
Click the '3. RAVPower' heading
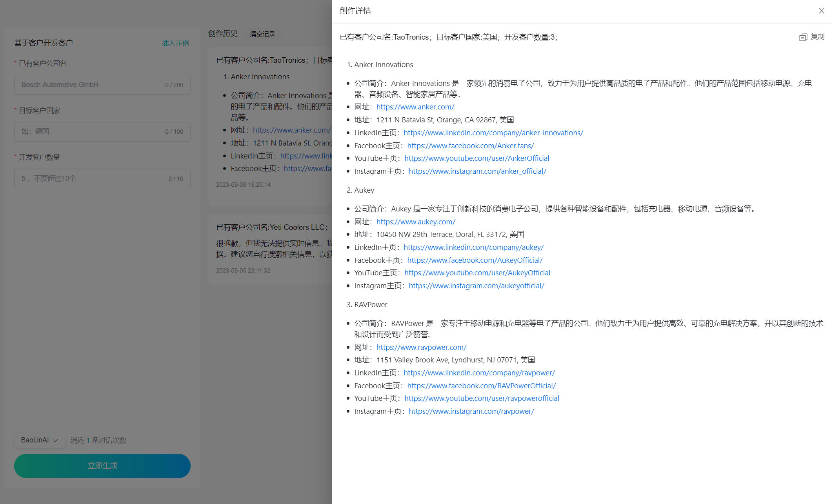tap(367, 305)
